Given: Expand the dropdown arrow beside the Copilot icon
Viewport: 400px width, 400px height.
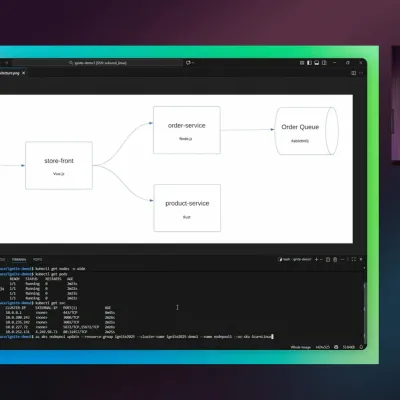Looking at the screenshot, I should 193,63.
